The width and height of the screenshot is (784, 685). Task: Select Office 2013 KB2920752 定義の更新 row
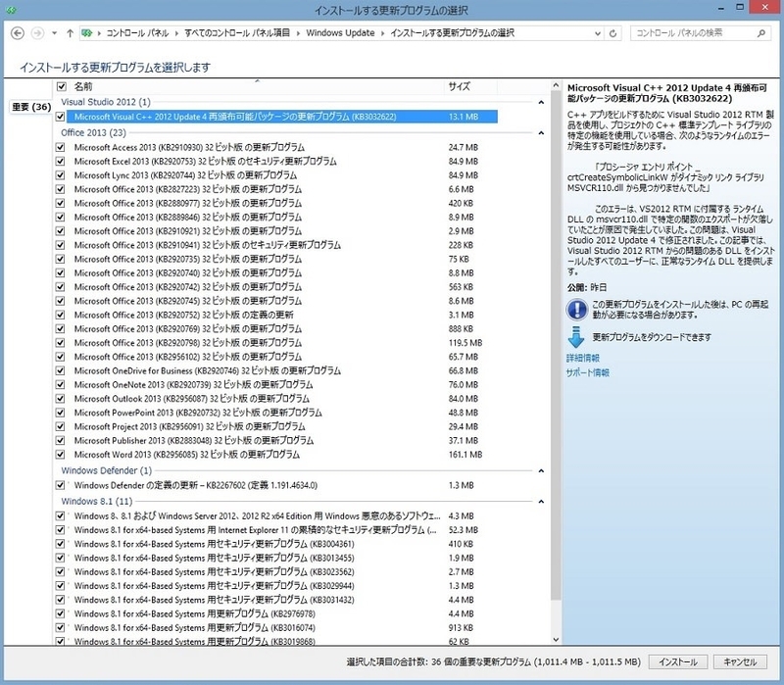pos(281,315)
